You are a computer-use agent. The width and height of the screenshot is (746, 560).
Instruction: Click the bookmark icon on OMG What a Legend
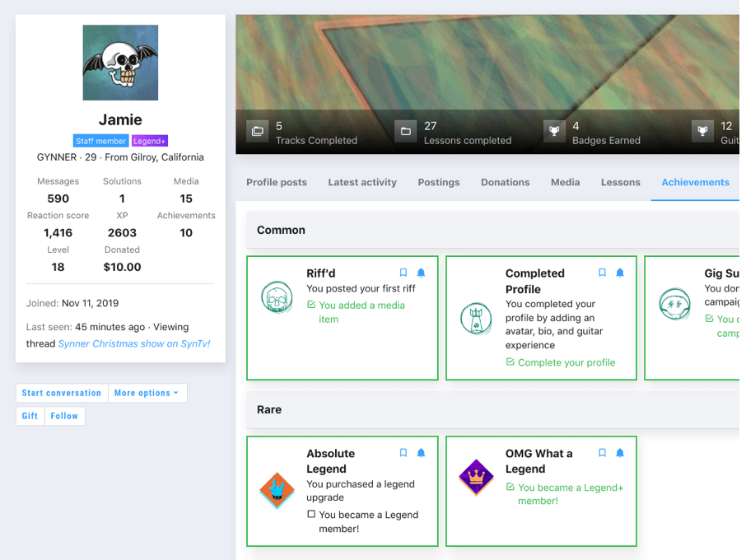click(x=602, y=452)
